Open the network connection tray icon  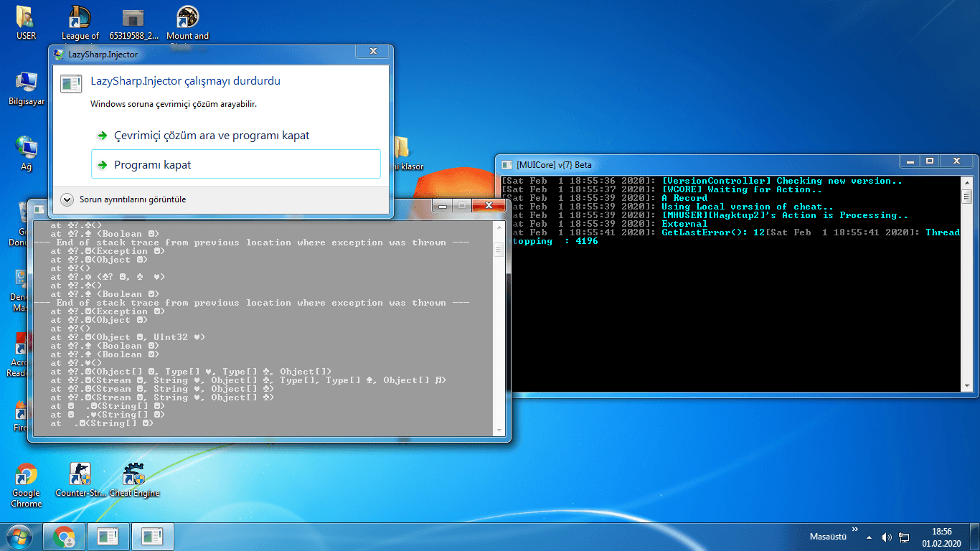click(x=905, y=537)
